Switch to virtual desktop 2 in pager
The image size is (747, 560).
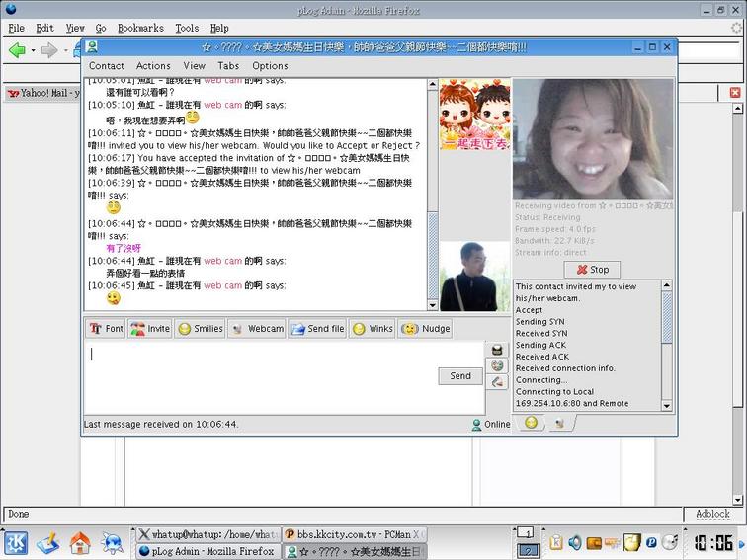point(529,550)
